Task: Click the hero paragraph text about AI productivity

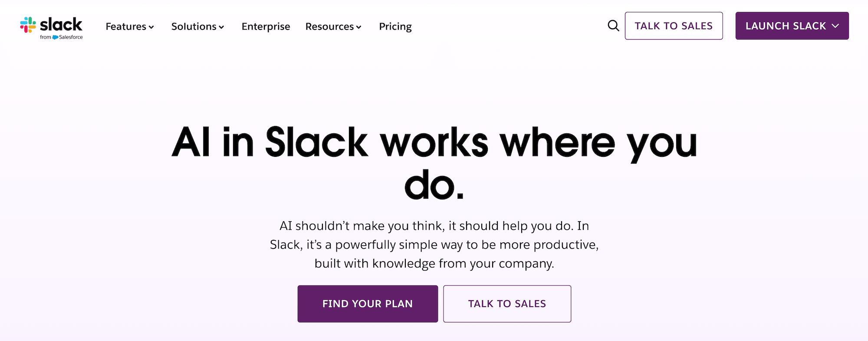Action: 434,244
